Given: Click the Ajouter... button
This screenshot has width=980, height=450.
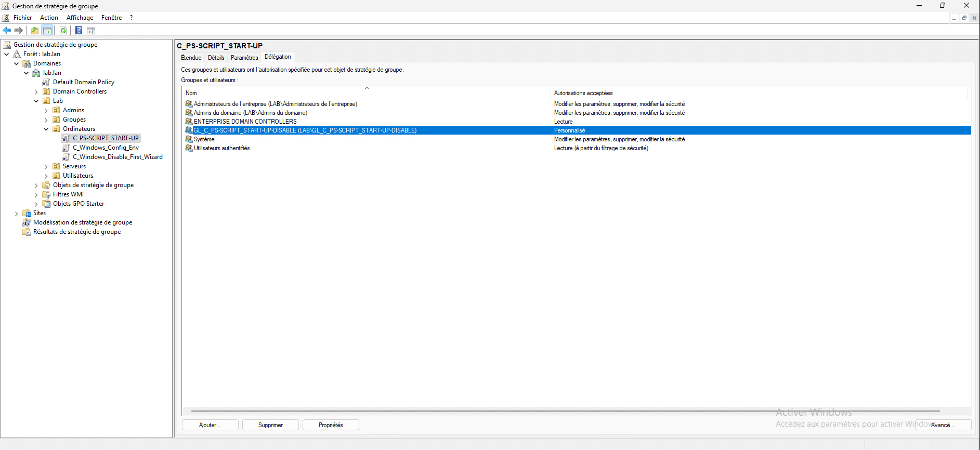Looking at the screenshot, I should point(210,425).
